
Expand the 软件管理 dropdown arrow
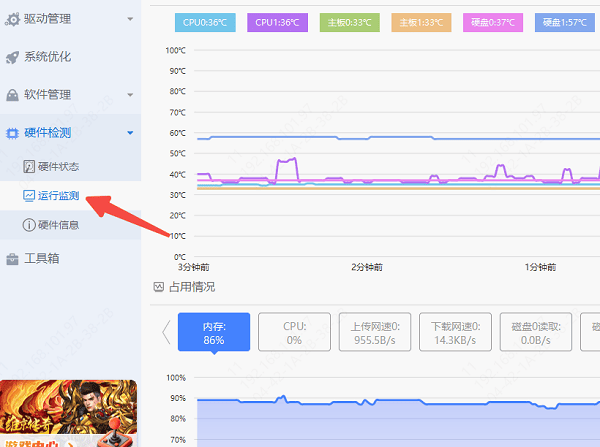[130, 95]
